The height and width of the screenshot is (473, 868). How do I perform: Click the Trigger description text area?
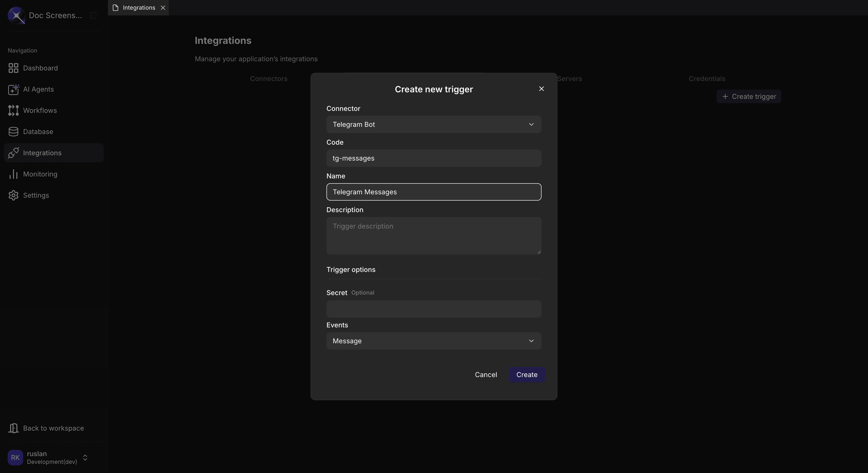(x=433, y=236)
